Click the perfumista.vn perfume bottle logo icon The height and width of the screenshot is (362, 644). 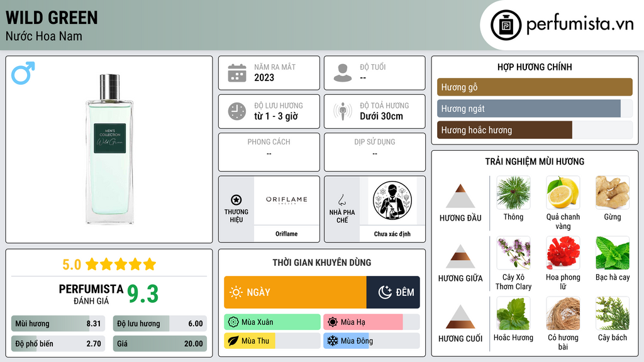[506, 25]
